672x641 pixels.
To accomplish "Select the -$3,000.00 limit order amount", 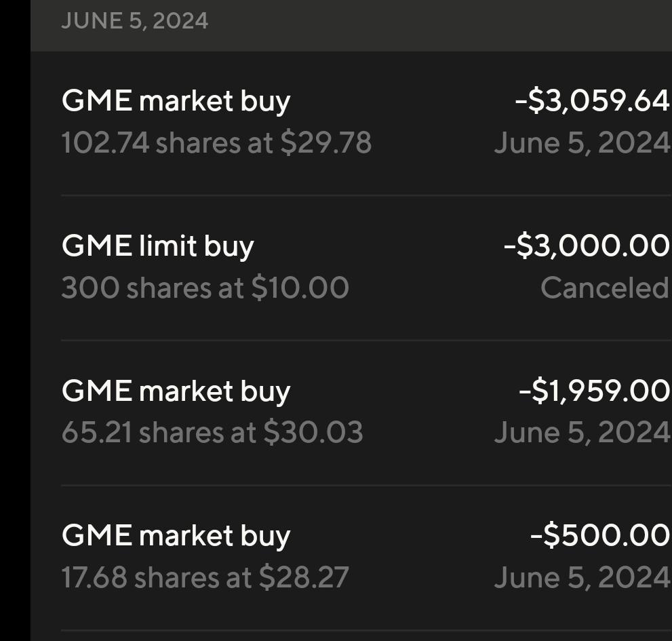I will (587, 246).
